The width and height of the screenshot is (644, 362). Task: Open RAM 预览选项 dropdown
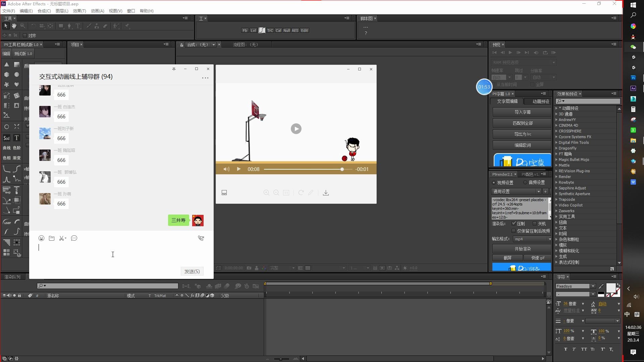[x=524, y=62]
